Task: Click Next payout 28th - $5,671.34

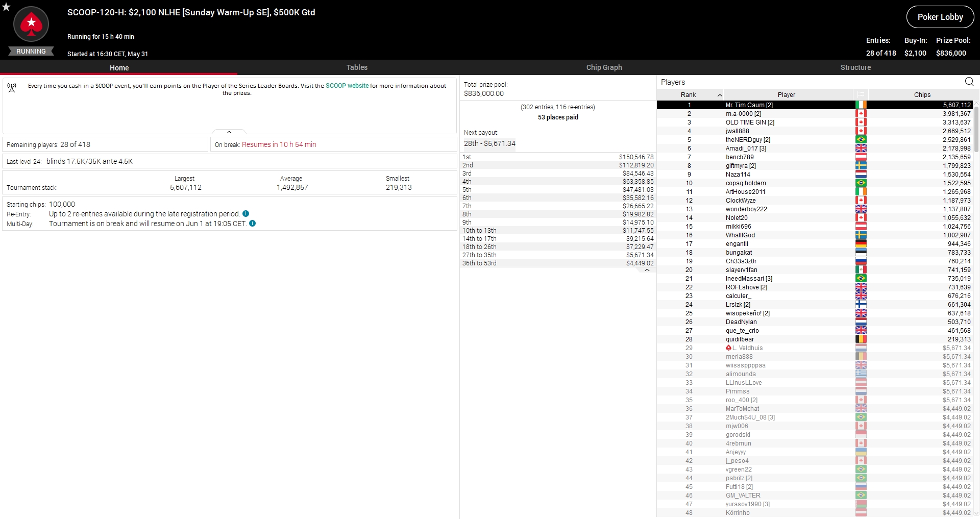Action: tap(489, 143)
